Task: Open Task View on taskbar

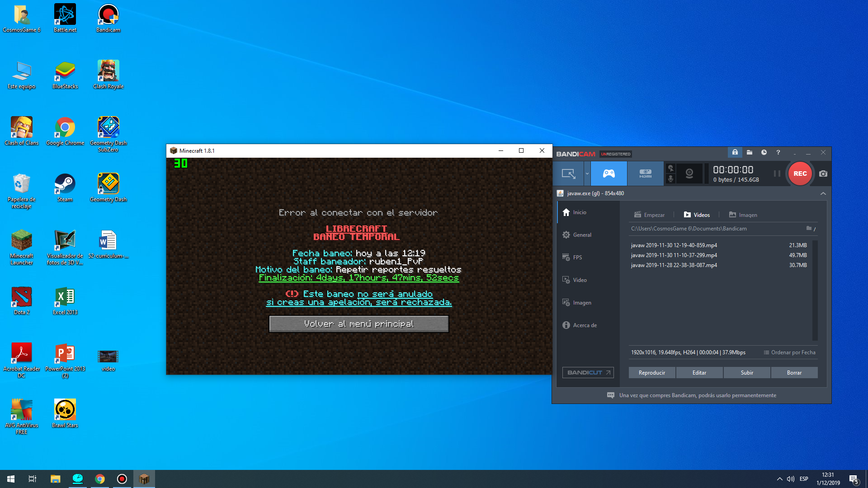Action: 33,479
